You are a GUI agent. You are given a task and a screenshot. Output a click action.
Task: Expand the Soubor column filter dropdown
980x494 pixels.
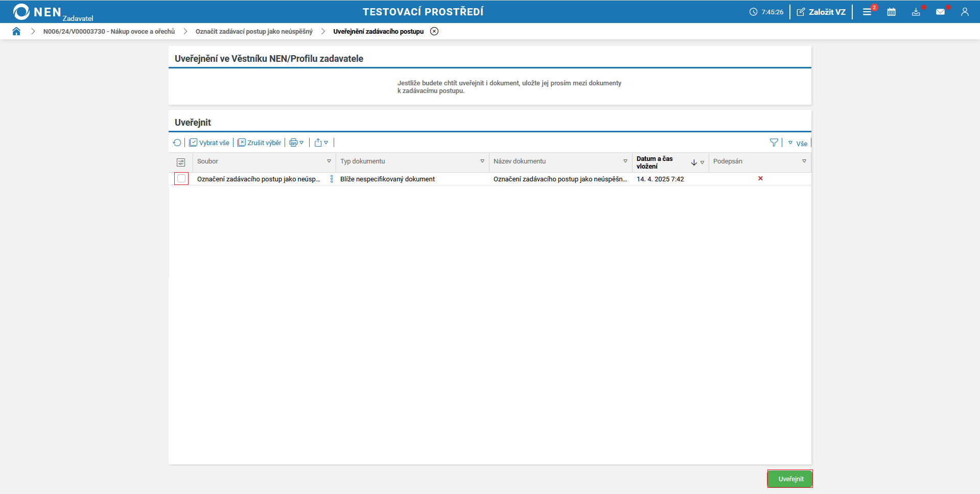(329, 161)
